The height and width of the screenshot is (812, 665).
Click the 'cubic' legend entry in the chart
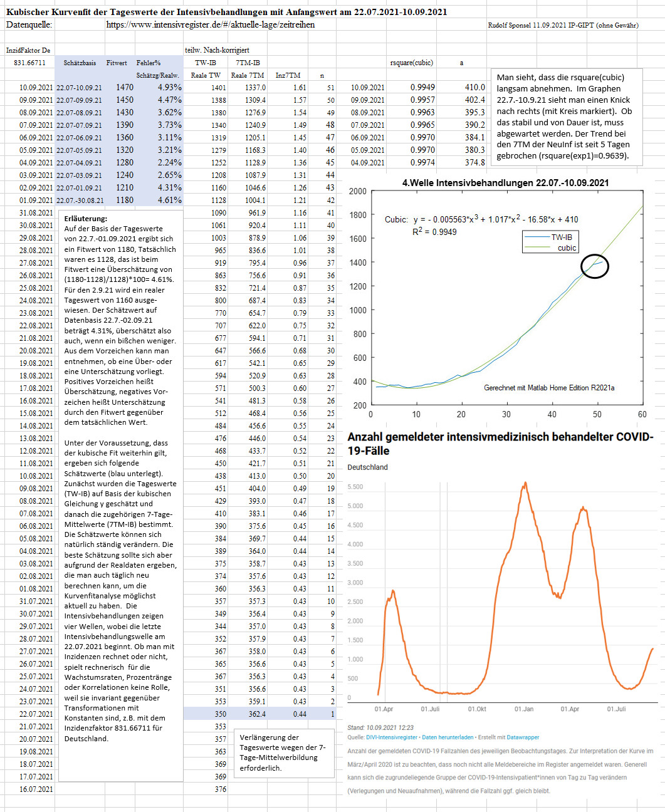pyautogui.click(x=567, y=248)
